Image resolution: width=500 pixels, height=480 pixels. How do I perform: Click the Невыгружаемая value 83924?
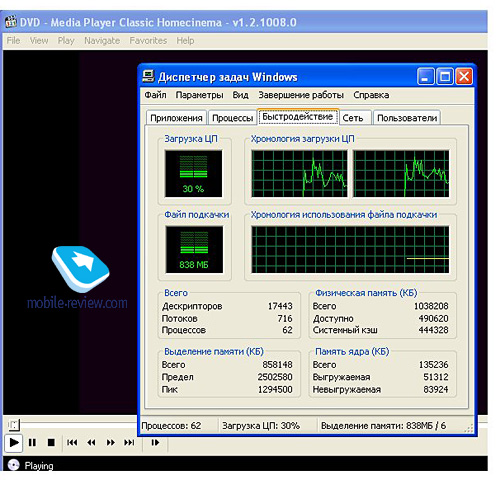point(436,389)
